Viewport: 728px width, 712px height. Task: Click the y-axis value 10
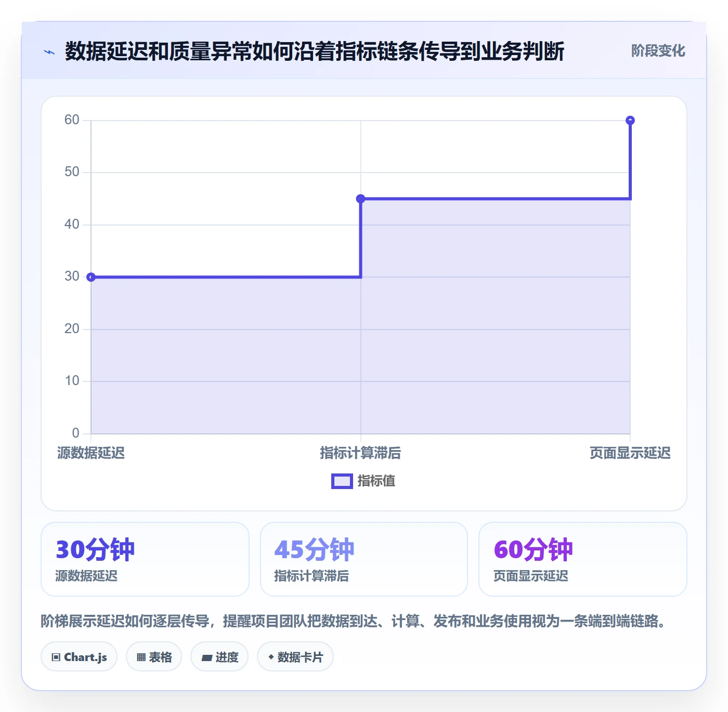coord(72,381)
